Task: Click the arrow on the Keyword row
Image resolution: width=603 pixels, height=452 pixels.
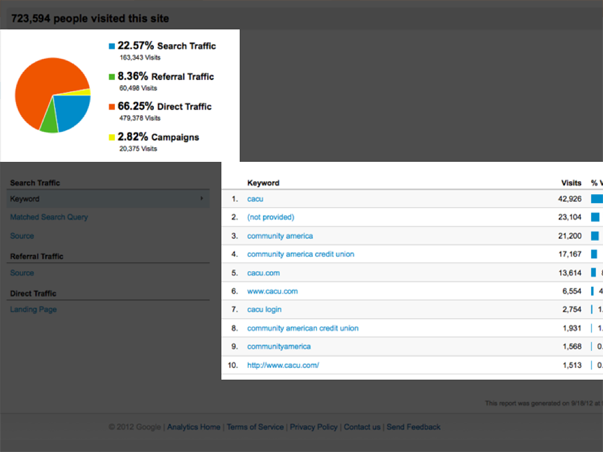Action: (x=202, y=198)
